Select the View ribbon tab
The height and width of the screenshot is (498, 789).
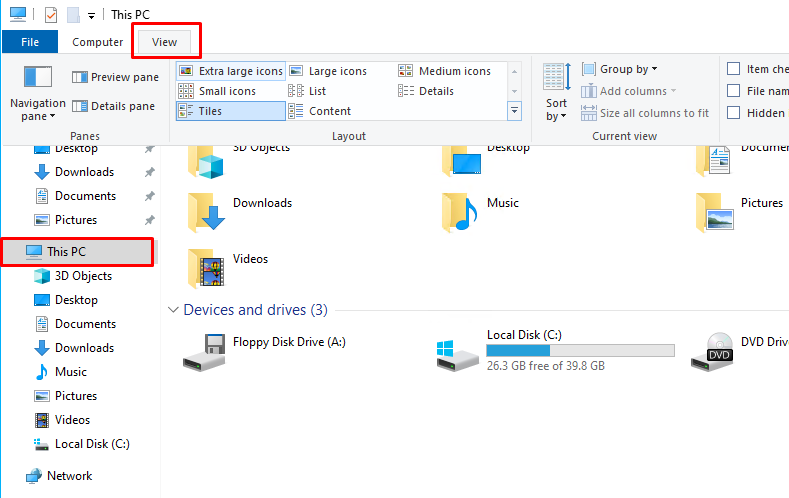[x=165, y=42]
